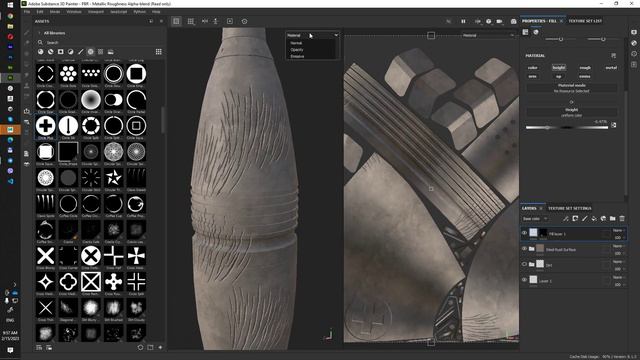Toggle the rough material channel
This screenshot has height=360, width=640.
coord(585,68)
